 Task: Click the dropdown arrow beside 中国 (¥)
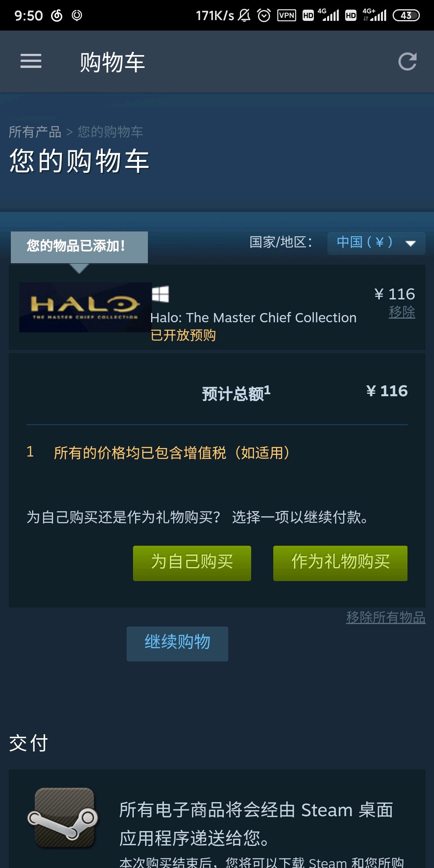point(410,244)
